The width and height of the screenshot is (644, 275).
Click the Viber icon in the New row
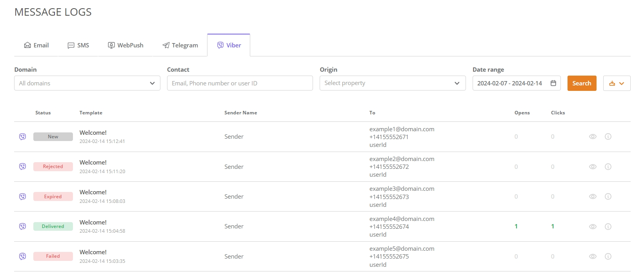click(x=23, y=137)
